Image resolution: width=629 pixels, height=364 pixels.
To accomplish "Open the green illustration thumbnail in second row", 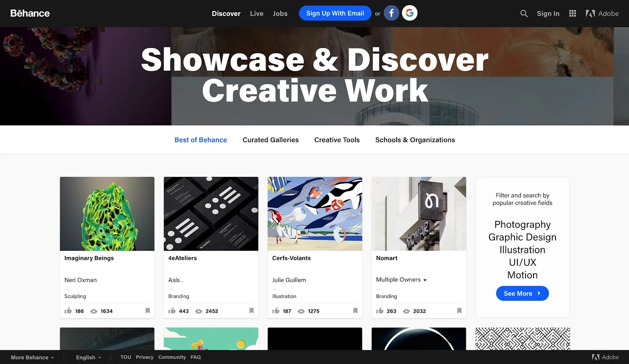I will [211, 339].
